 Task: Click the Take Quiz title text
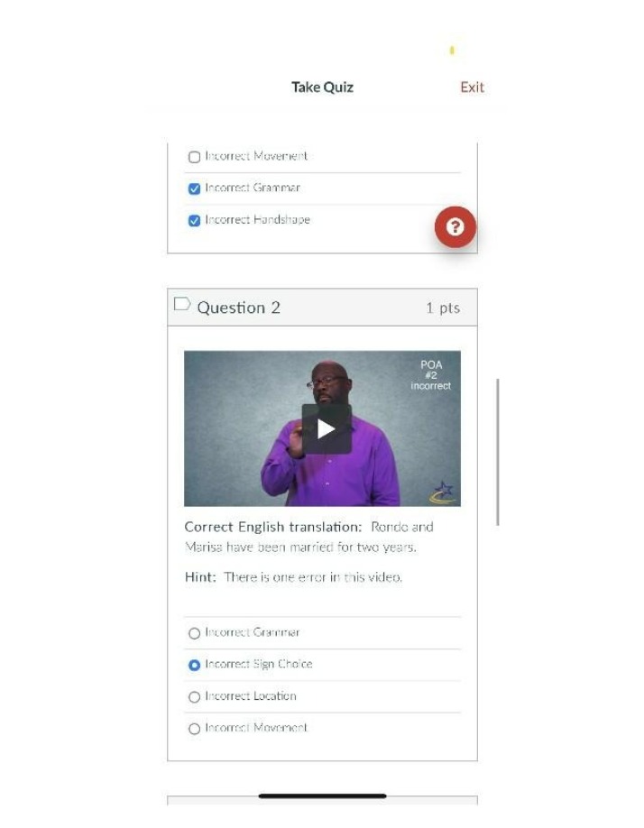(x=323, y=87)
